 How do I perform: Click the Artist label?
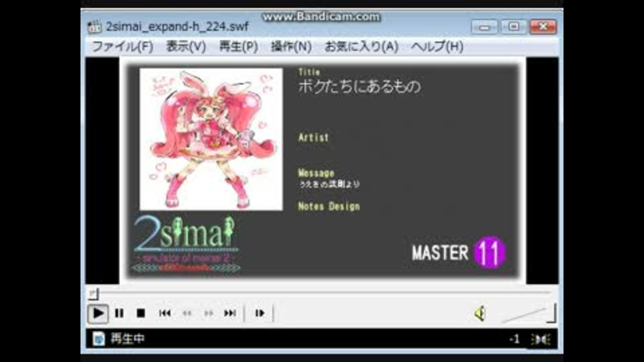coord(313,137)
